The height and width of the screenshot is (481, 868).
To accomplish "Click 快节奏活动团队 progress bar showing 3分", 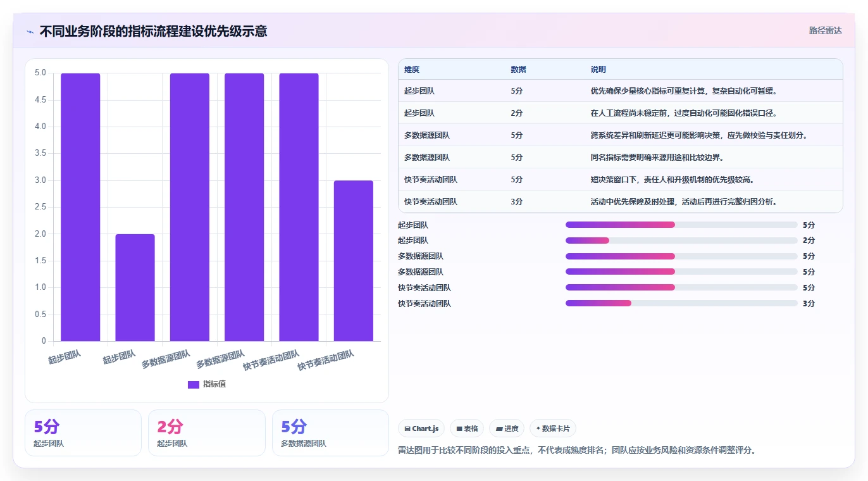I will (681, 304).
